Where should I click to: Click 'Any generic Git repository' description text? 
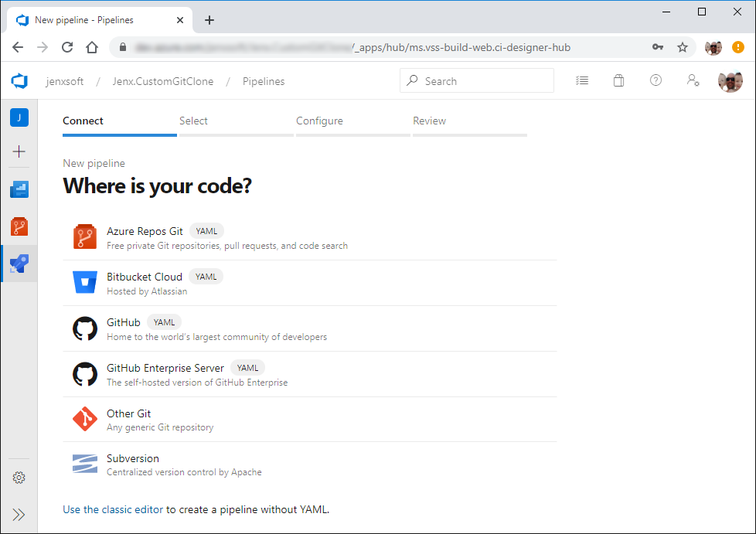(160, 427)
